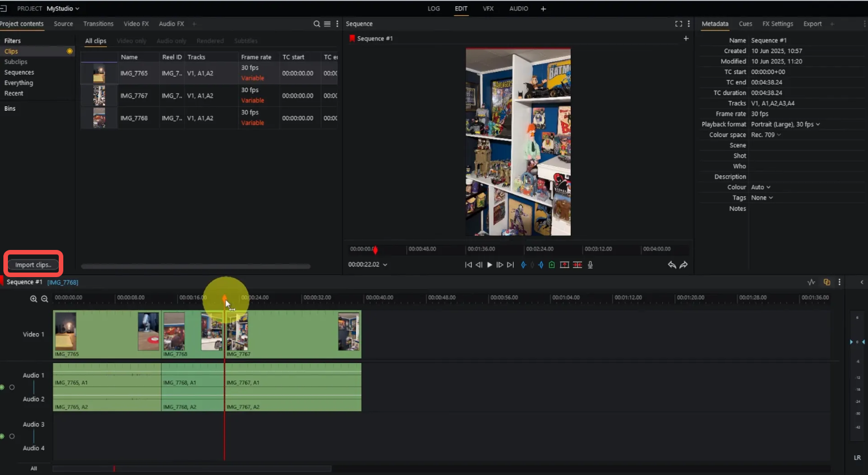This screenshot has height=475, width=868.
Task: Click the green insert edit icon
Action: point(552,265)
